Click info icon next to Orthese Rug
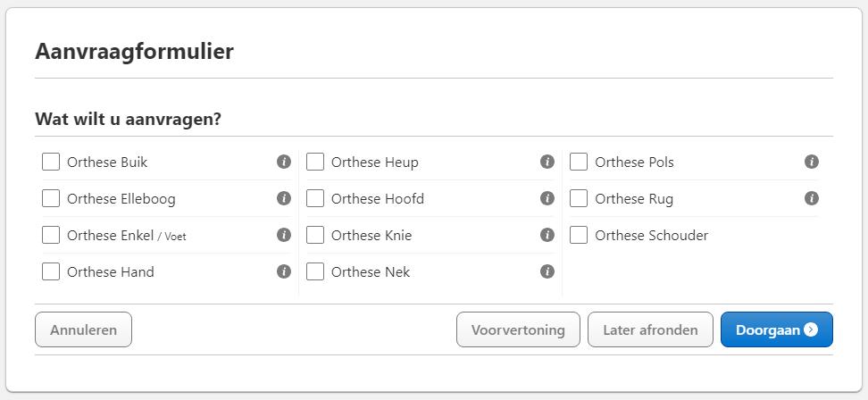 coord(812,198)
